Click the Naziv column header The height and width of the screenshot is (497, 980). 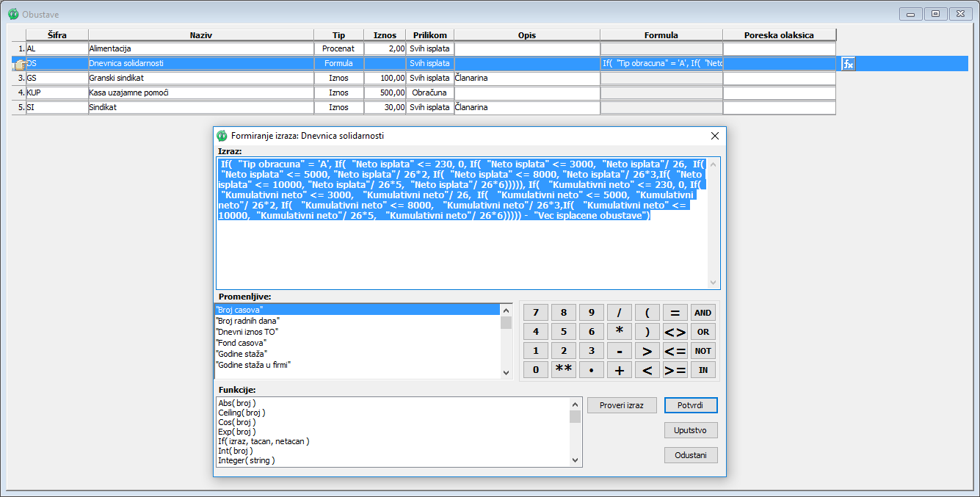pyautogui.click(x=200, y=35)
